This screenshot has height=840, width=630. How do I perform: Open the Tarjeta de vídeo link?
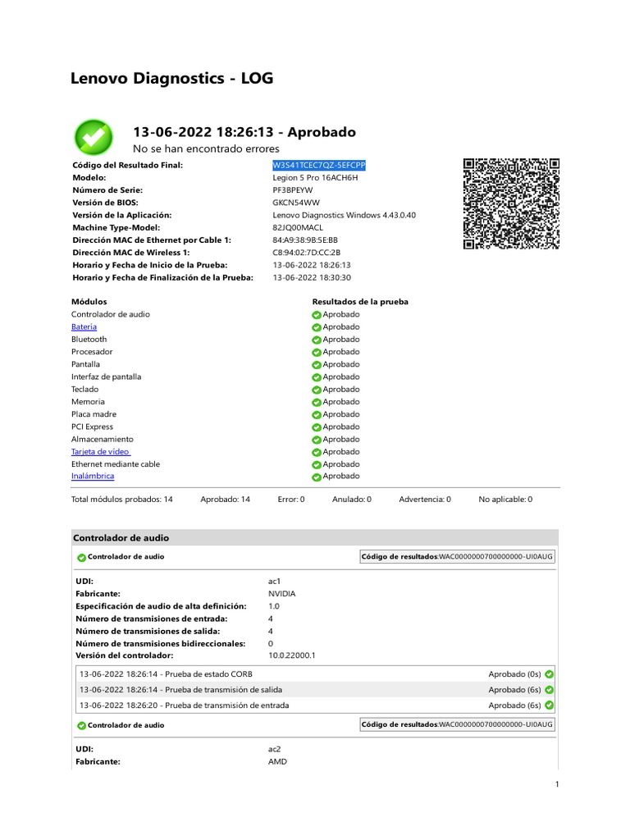click(101, 452)
